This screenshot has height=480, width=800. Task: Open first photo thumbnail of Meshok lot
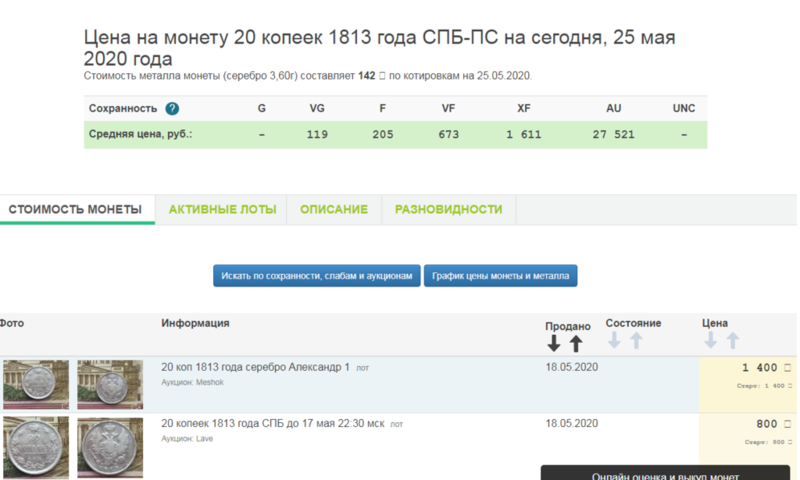[x=36, y=385]
